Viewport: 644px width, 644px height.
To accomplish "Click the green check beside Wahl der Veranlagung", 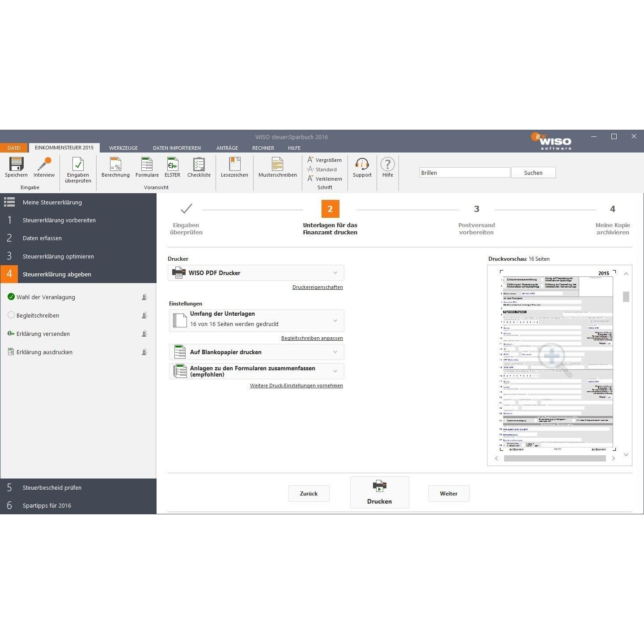I will click(11, 297).
